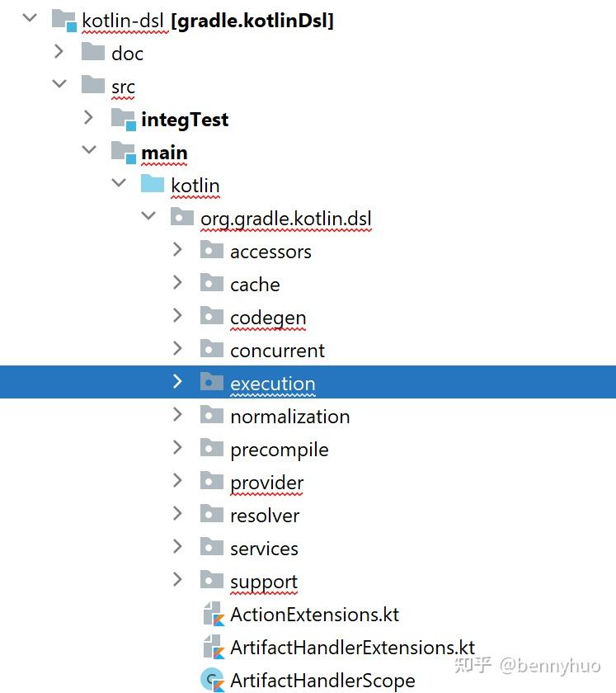Screen dimensions: 616x693
Task: Expand the execution package chevron
Action: 176,382
